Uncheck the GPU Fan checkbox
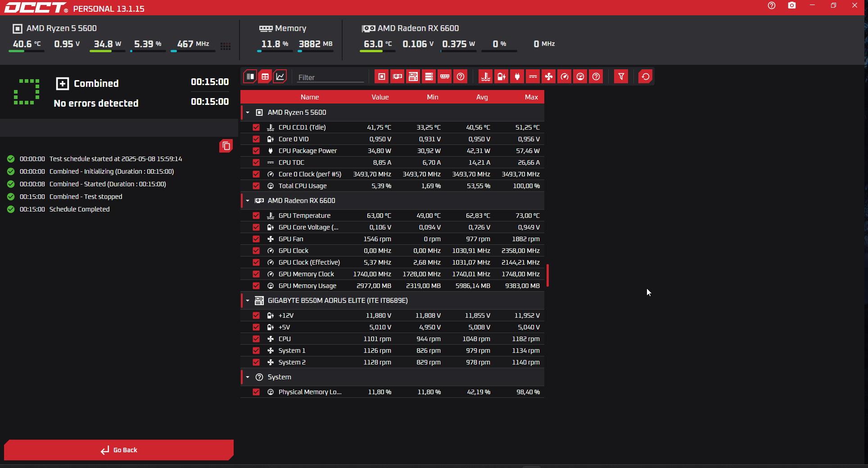868x468 pixels. click(256, 239)
